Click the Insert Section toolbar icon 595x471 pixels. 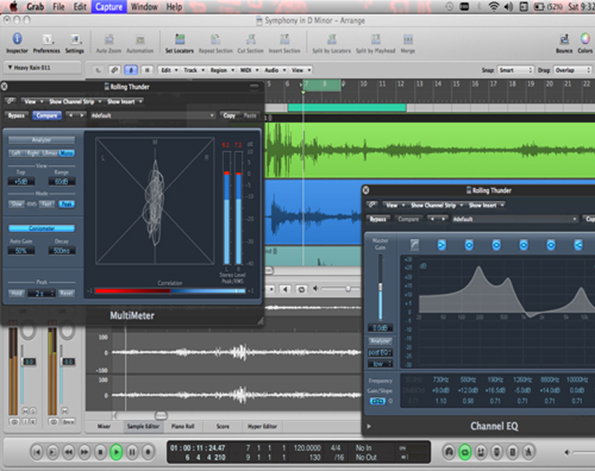pyautogui.click(x=284, y=39)
